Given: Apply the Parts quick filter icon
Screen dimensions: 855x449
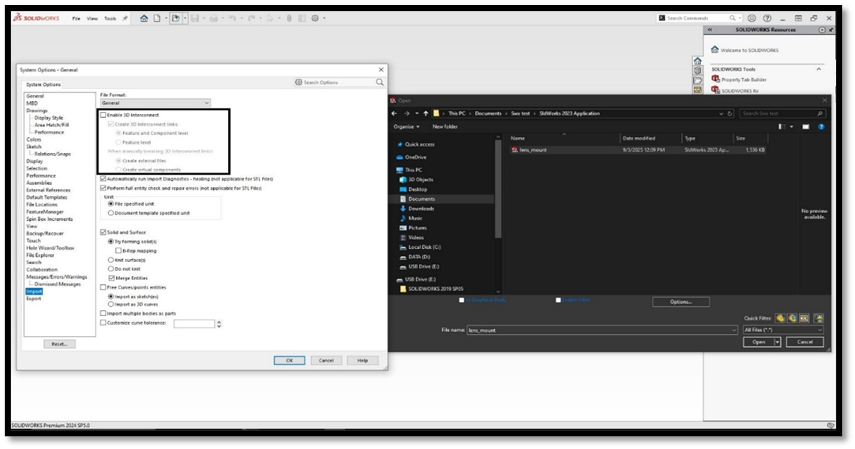Looking at the screenshot, I should (x=780, y=318).
